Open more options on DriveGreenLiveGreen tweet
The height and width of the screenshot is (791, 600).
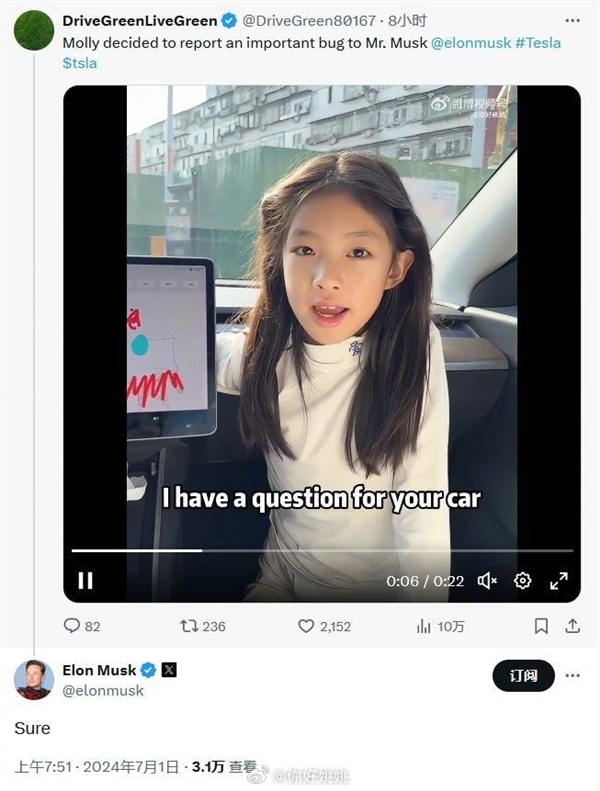tap(573, 20)
